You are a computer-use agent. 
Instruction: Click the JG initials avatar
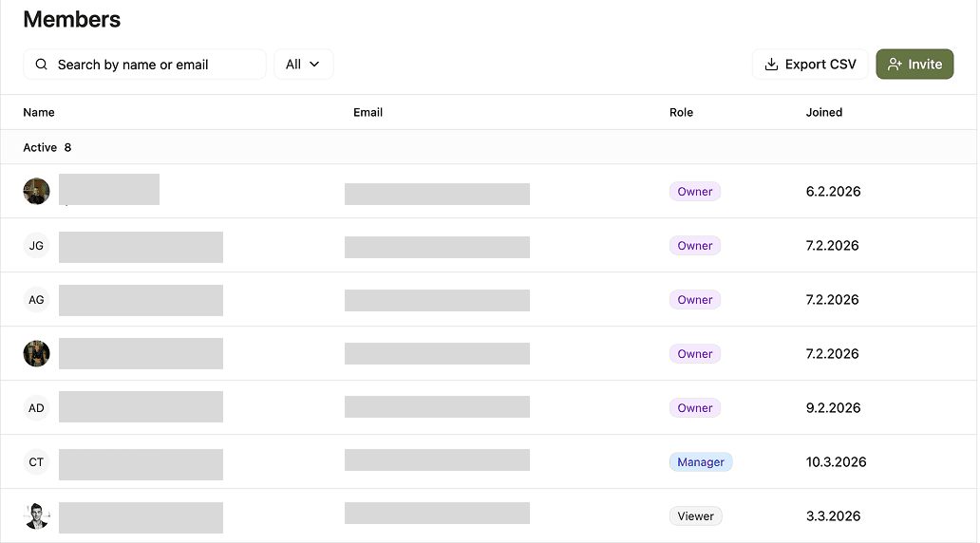point(36,246)
